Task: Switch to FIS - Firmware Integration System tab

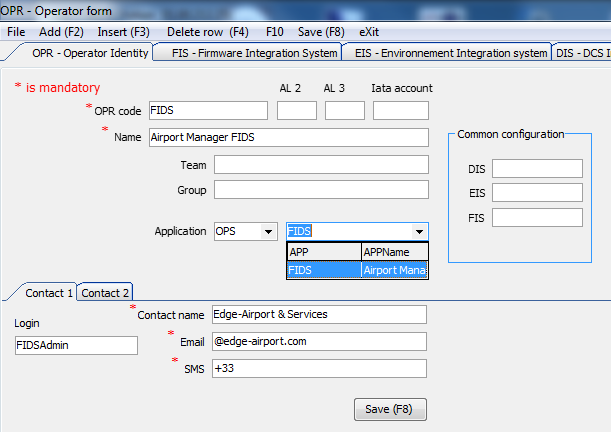Action: 254,52
